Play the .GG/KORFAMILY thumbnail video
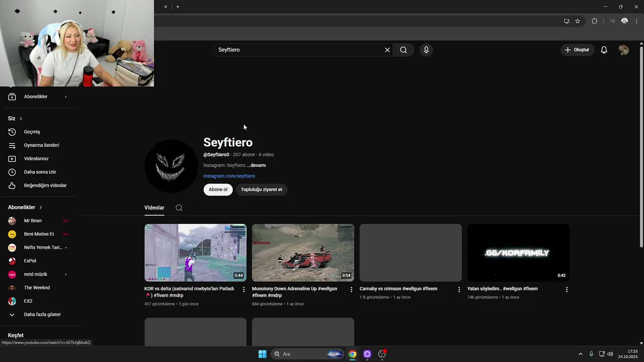Viewport: 644px width, 362px height. click(518, 252)
